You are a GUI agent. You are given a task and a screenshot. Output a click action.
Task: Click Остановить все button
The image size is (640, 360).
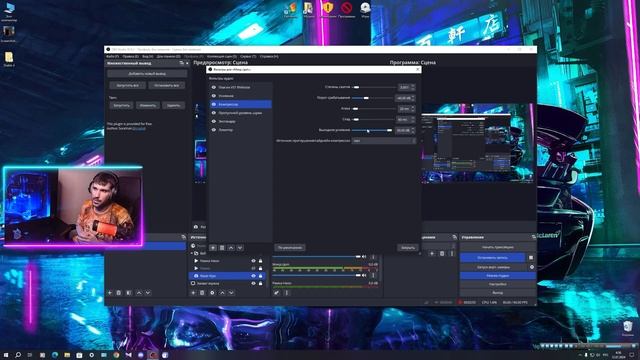tap(167, 85)
